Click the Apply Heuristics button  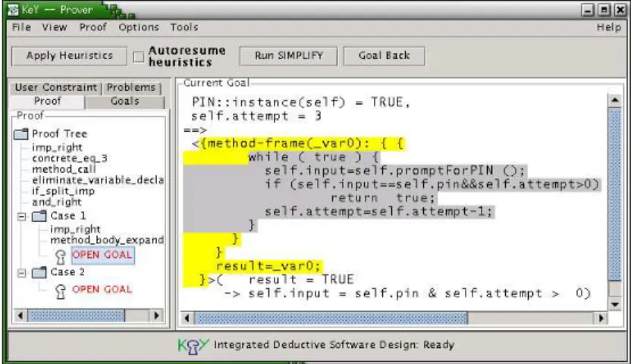pos(70,55)
